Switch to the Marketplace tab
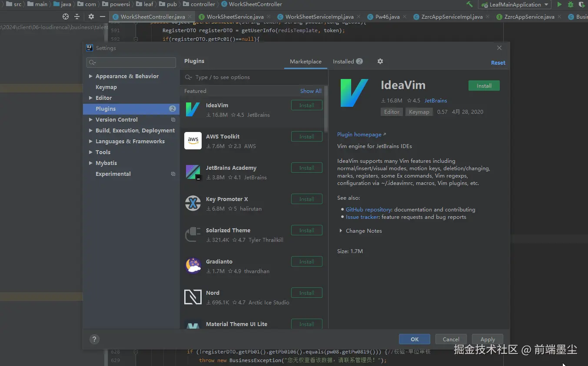This screenshot has width=588, height=366. coord(306,62)
